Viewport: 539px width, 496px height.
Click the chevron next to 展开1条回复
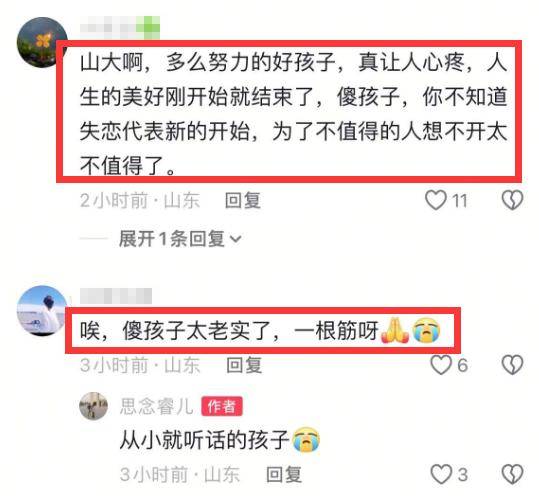(235, 239)
